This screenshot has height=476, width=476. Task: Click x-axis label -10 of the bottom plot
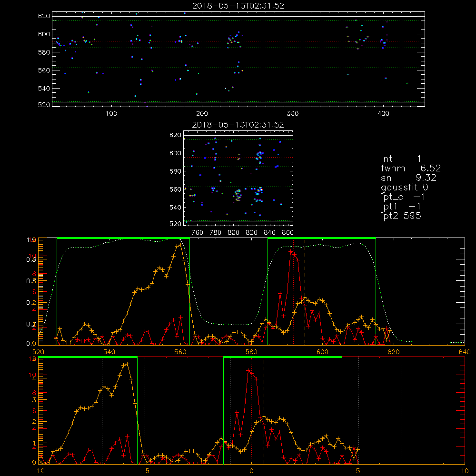coord(38,471)
